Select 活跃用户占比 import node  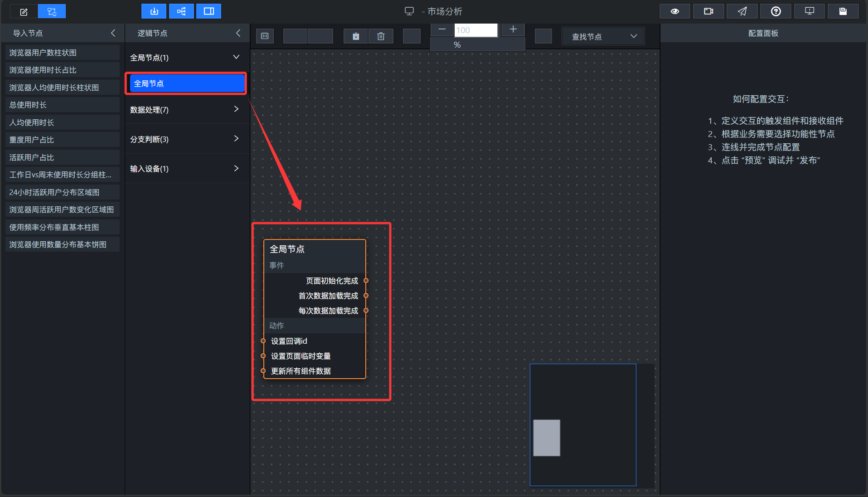tap(63, 157)
